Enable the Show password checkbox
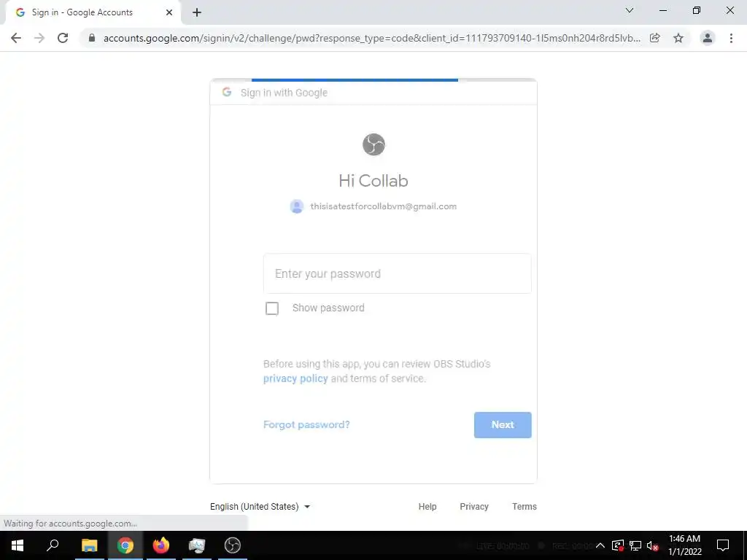 272,308
